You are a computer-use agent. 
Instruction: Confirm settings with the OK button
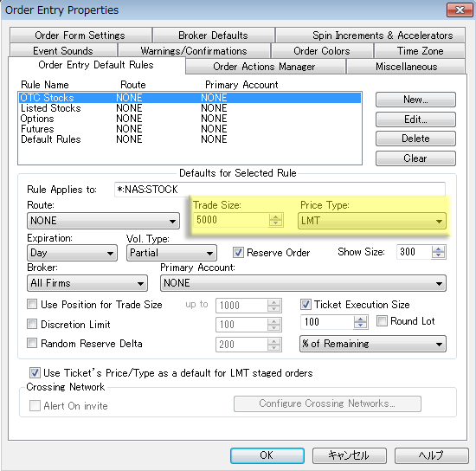click(267, 455)
